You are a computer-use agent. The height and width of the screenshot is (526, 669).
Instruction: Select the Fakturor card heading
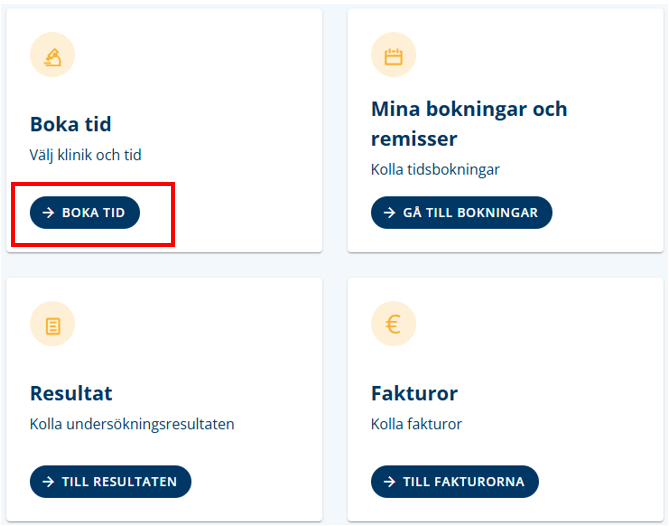coord(414,393)
